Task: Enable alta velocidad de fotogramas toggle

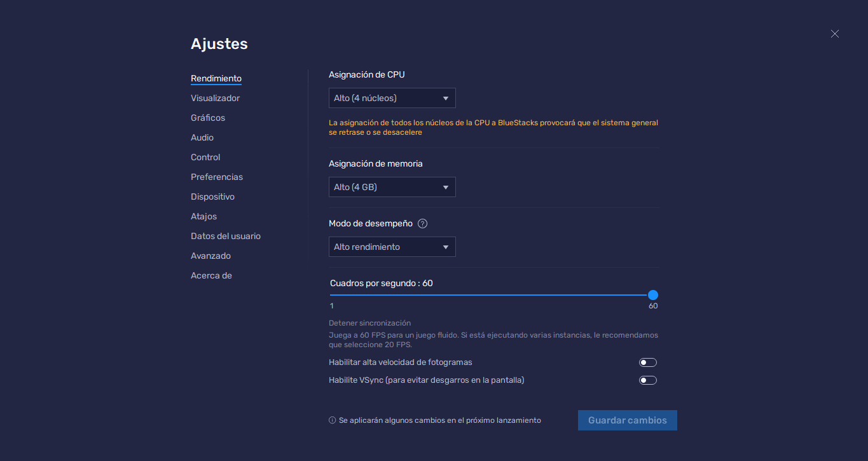Action: [x=648, y=362]
